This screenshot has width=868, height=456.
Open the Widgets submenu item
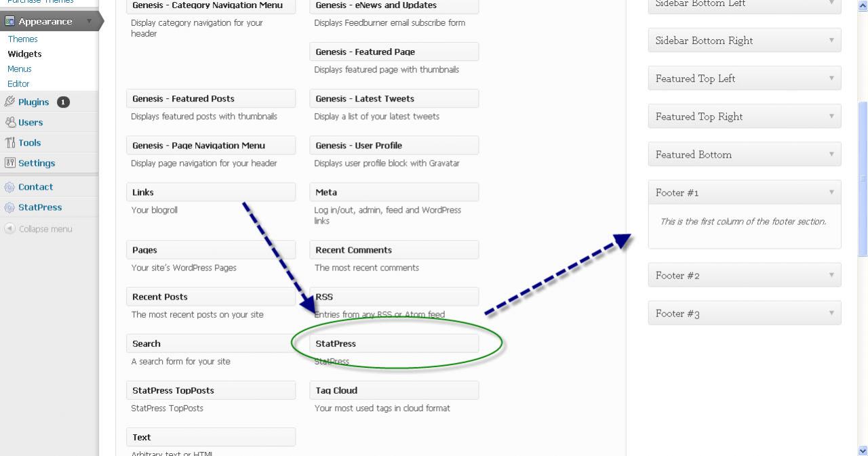25,54
